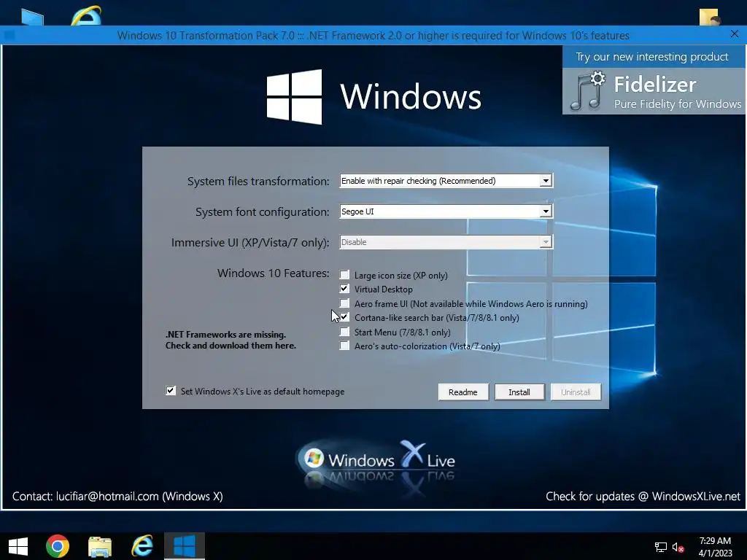This screenshot has height=560, width=747.
Task: Select the Transformation Pack taskbar icon
Action: [x=185, y=546]
